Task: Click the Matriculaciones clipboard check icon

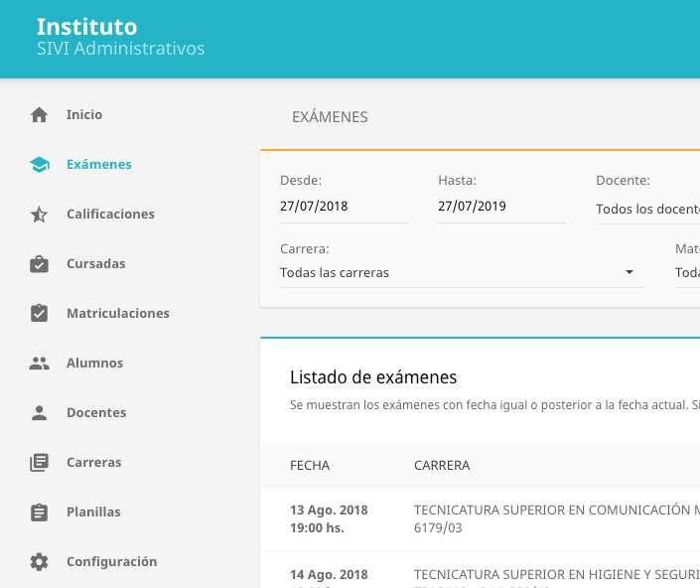Action: pyautogui.click(x=40, y=314)
